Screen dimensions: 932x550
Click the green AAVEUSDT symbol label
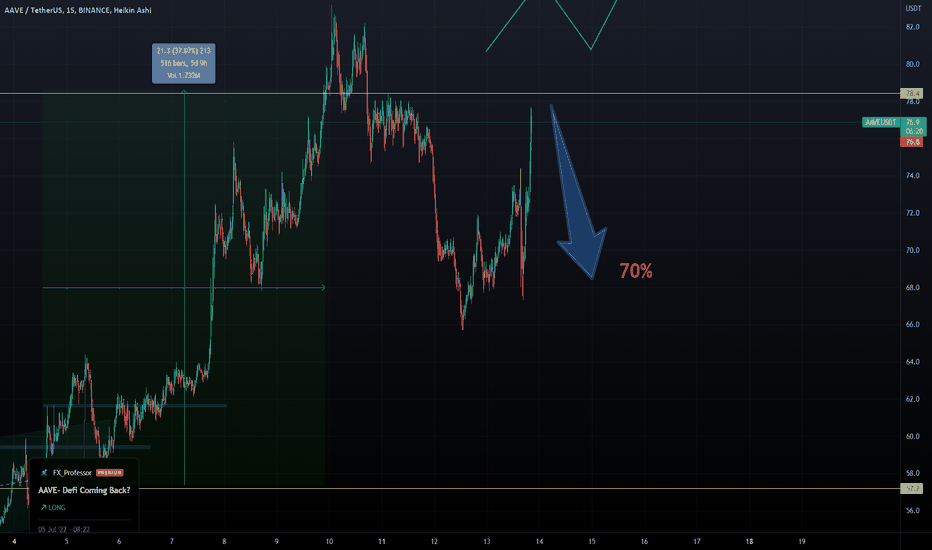(881, 122)
